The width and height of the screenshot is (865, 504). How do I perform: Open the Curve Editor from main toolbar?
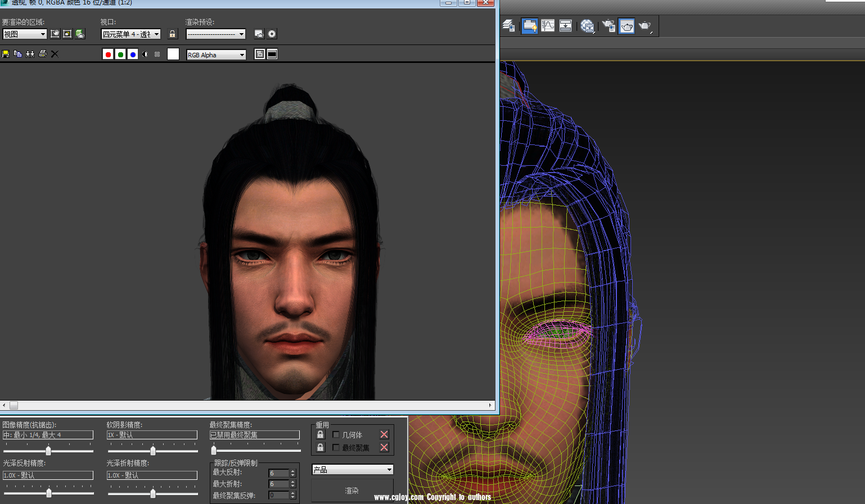[x=548, y=26]
